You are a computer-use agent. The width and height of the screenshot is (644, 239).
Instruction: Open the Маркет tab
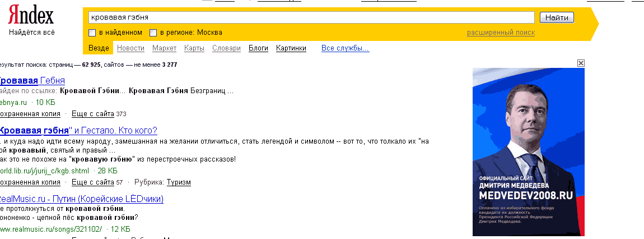click(164, 48)
